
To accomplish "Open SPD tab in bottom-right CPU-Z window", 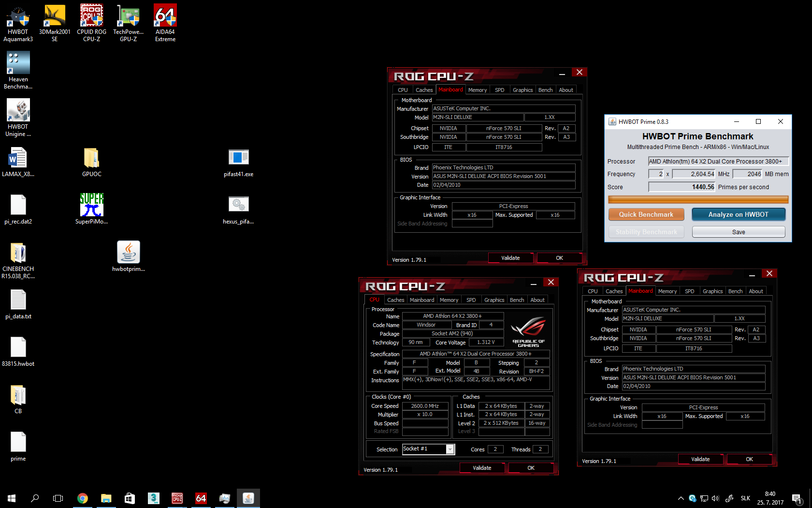I will tap(690, 291).
